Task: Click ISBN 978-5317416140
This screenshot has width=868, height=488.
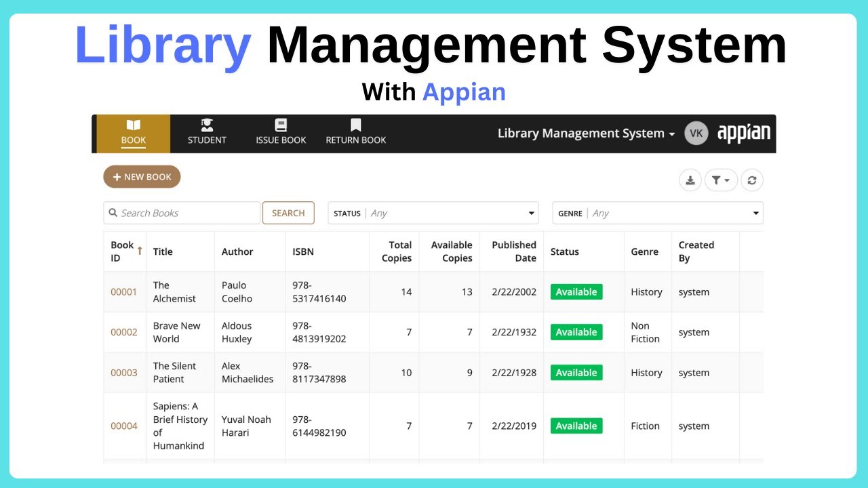Action: tap(319, 292)
